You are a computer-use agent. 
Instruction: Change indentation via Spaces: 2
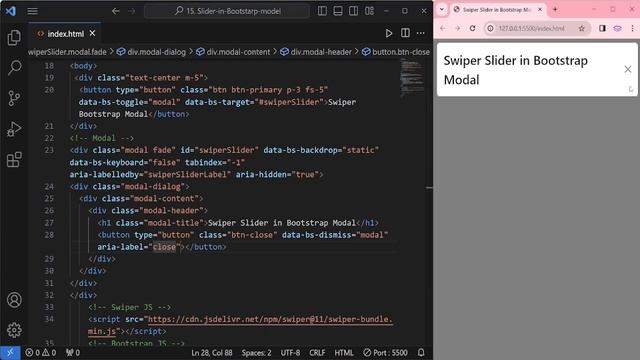click(x=256, y=353)
